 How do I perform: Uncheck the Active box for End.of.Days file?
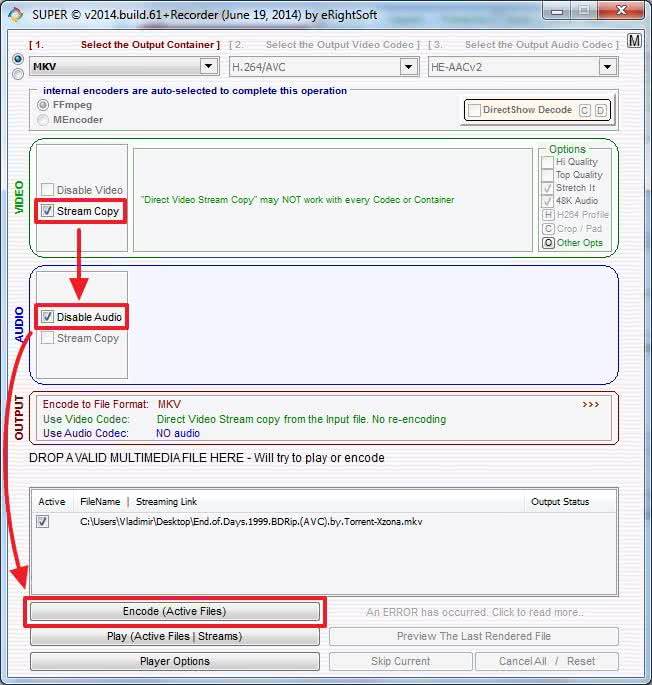[x=42, y=522]
